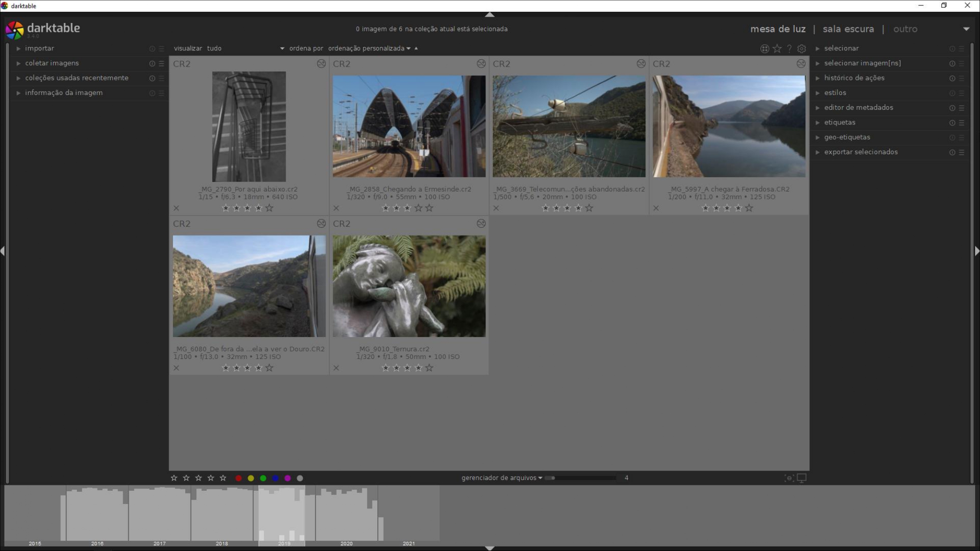Open the outro views menu

(906, 29)
